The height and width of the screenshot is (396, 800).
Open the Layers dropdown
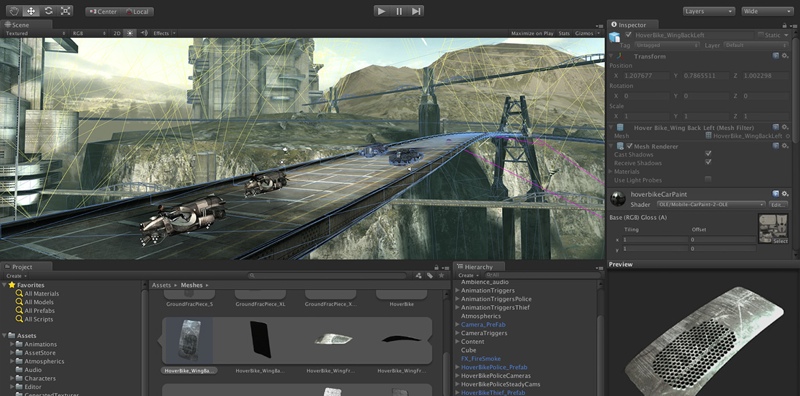709,11
